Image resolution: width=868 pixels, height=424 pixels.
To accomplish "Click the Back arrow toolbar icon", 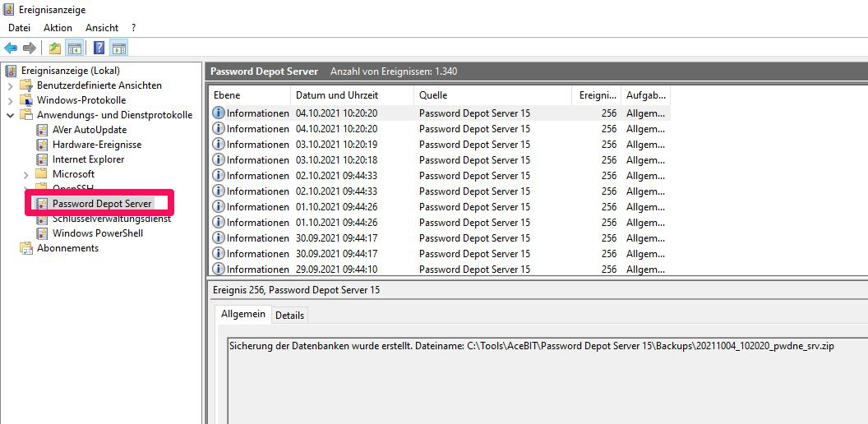I will coord(11,48).
